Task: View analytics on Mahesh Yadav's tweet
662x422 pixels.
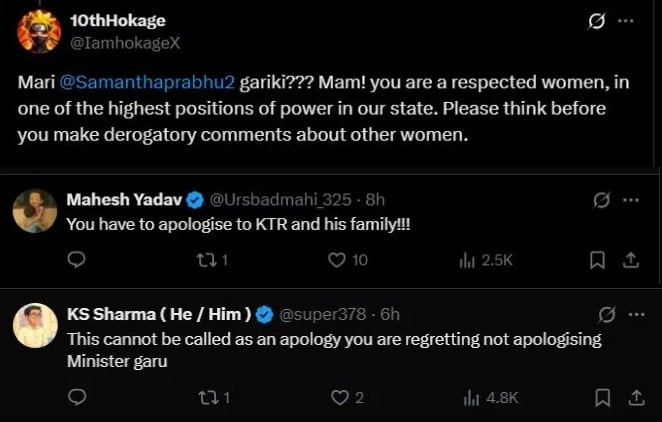Action: click(x=467, y=259)
